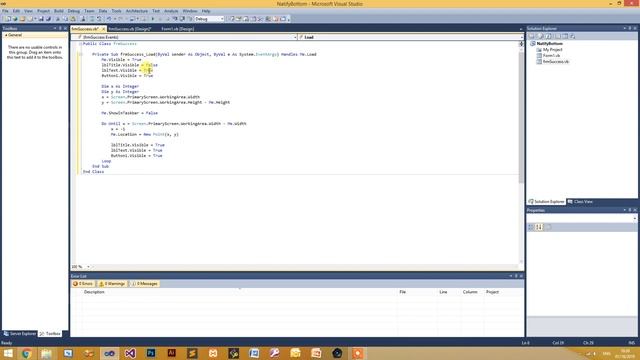Select Alphabetical sort in Properties panel

539,227
